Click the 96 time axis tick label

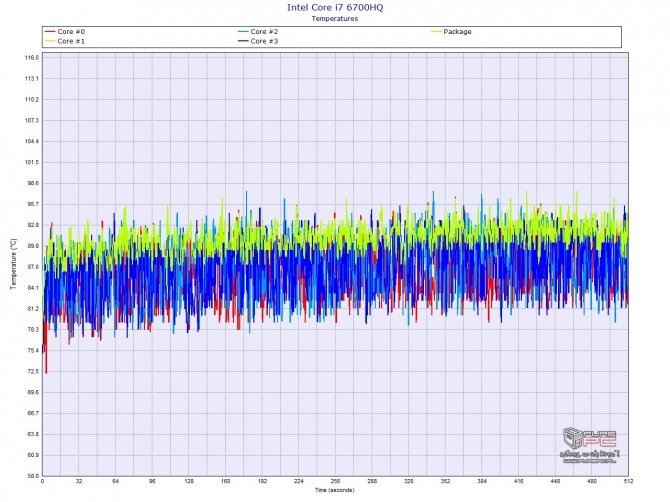click(x=152, y=481)
